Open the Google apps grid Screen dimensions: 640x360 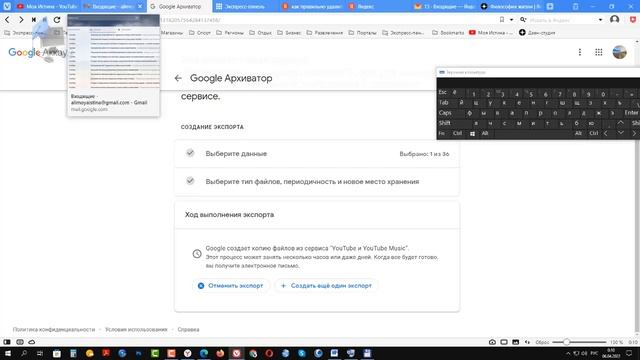(598, 52)
